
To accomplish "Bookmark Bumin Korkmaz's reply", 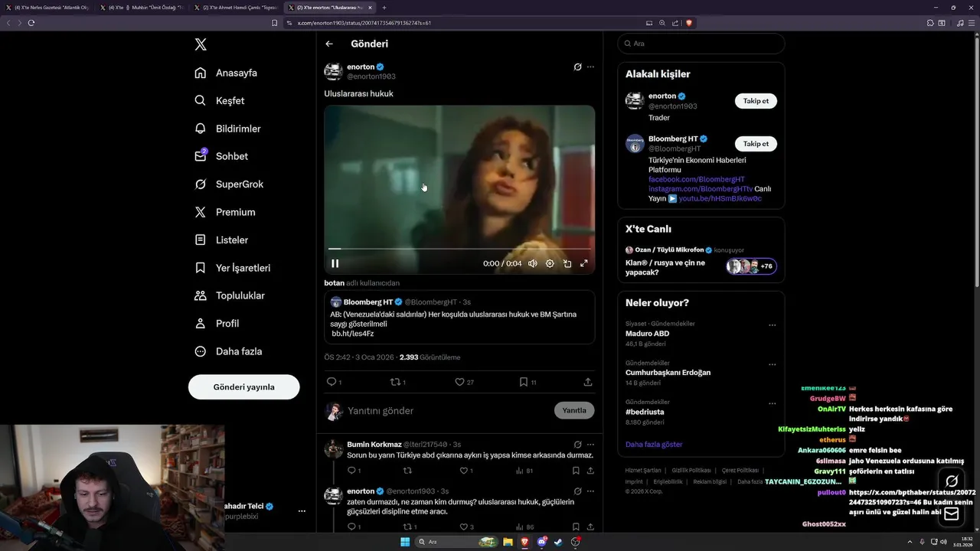I will (x=576, y=471).
